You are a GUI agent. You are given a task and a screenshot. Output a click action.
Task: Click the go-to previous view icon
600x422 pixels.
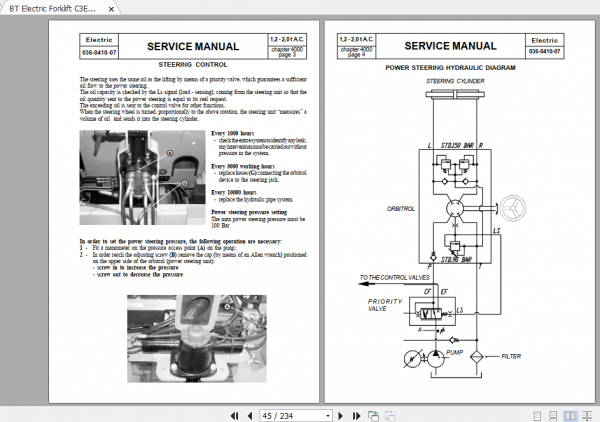(x=373, y=416)
